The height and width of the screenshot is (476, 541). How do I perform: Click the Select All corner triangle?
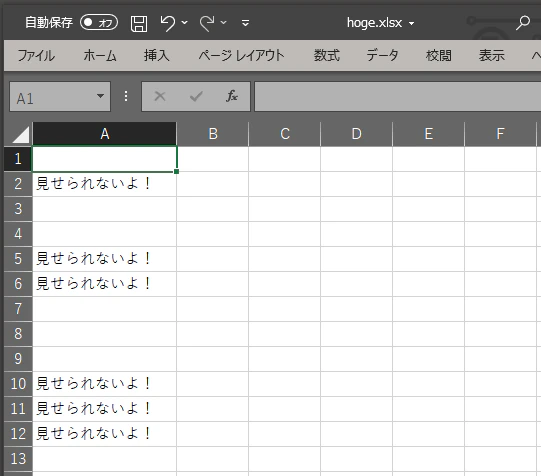tap(21, 134)
